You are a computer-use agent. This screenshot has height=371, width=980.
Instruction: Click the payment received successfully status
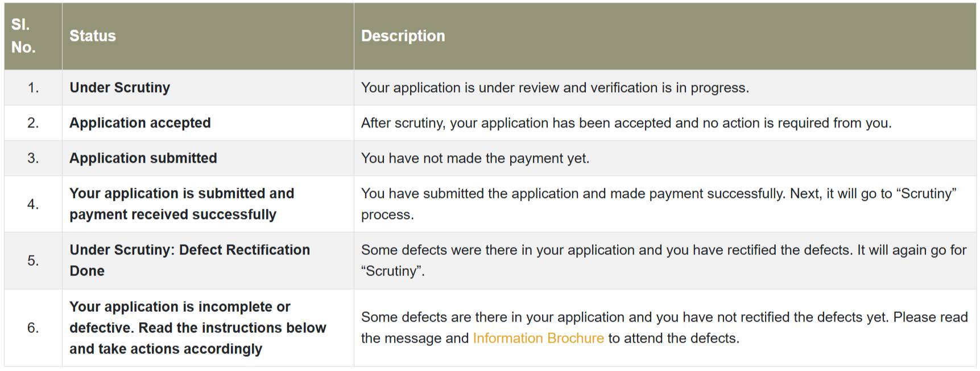pyautogui.click(x=181, y=204)
